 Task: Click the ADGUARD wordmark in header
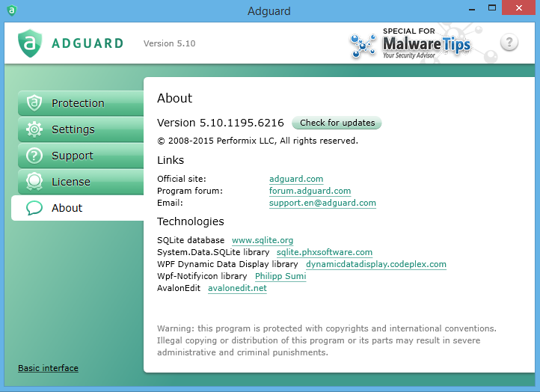tap(88, 43)
